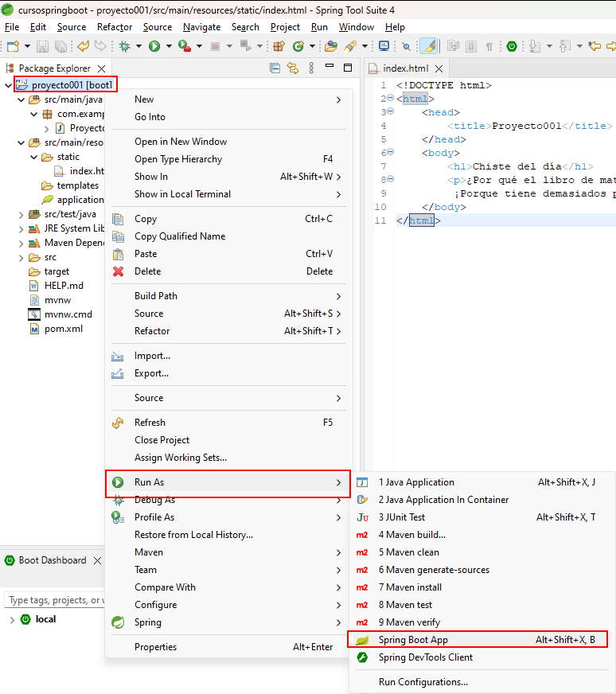Collapse the proyecto001 project node
This screenshot has width=616, height=694.
[x=9, y=85]
